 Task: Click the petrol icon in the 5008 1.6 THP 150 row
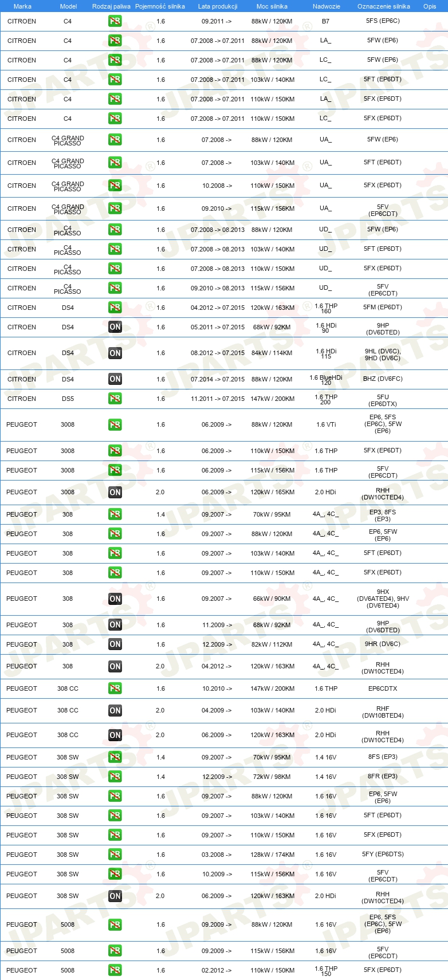click(115, 970)
